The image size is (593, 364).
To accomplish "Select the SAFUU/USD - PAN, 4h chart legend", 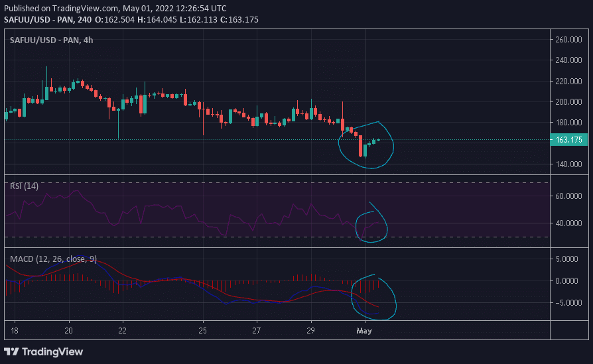I will point(51,40).
